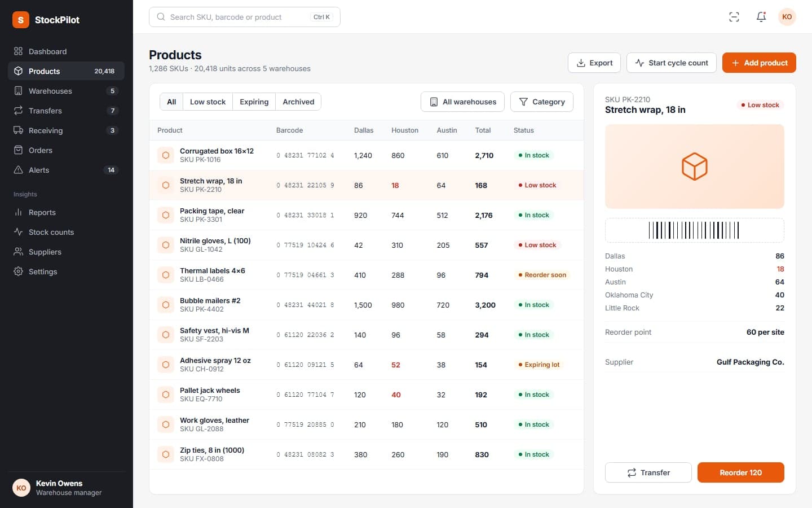Open Alerts in sidebar
This screenshot has width=812, height=508.
[66, 170]
